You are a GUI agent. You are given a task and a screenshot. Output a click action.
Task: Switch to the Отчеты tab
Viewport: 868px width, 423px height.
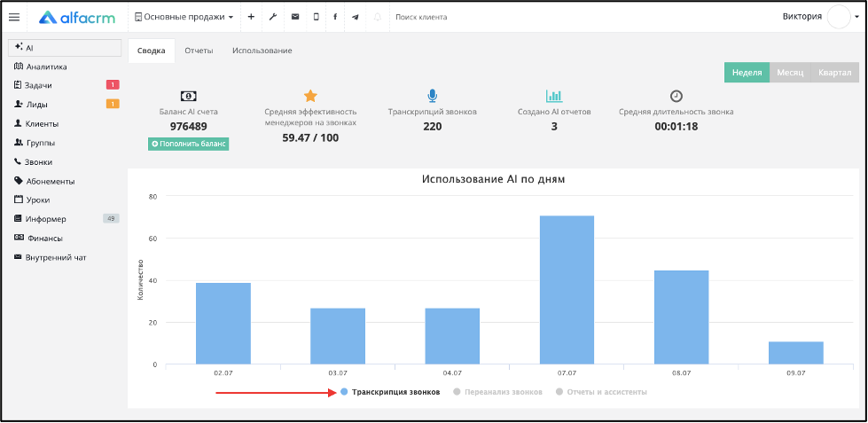click(x=199, y=51)
